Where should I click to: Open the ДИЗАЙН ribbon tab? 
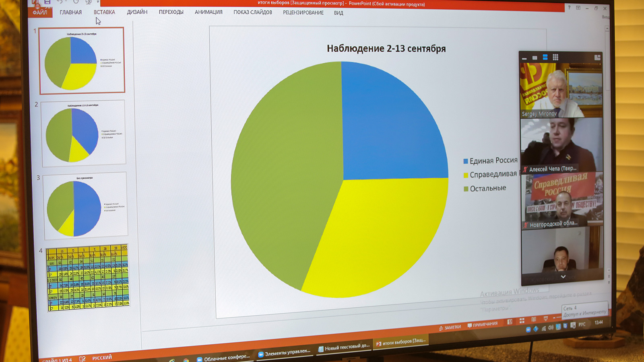pyautogui.click(x=137, y=12)
